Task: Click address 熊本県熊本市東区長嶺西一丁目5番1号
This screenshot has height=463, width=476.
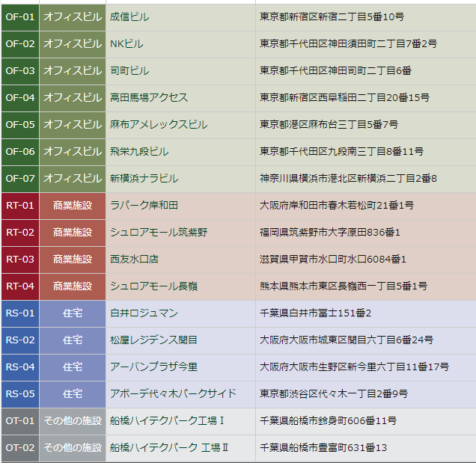Action: pyautogui.click(x=344, y=286)
